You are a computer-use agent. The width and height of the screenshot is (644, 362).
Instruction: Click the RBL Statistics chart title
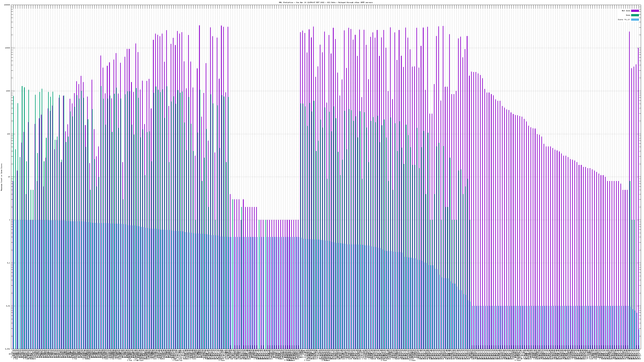(325, 2)
